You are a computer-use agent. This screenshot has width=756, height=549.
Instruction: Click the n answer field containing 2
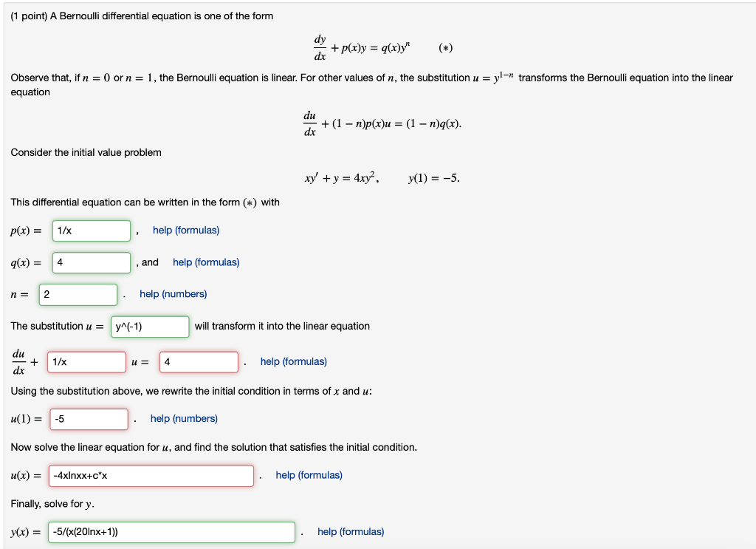tap(78, 294)
